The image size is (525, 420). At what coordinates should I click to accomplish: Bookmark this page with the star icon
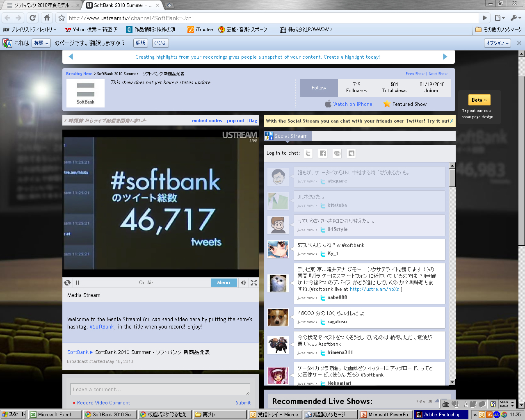click(x=62, y=18)
